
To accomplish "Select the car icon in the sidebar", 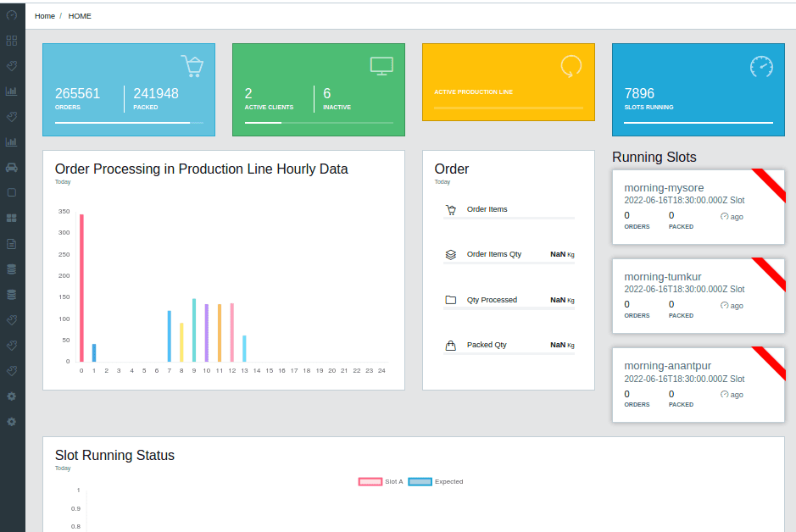I will click(x=12, y=167).
